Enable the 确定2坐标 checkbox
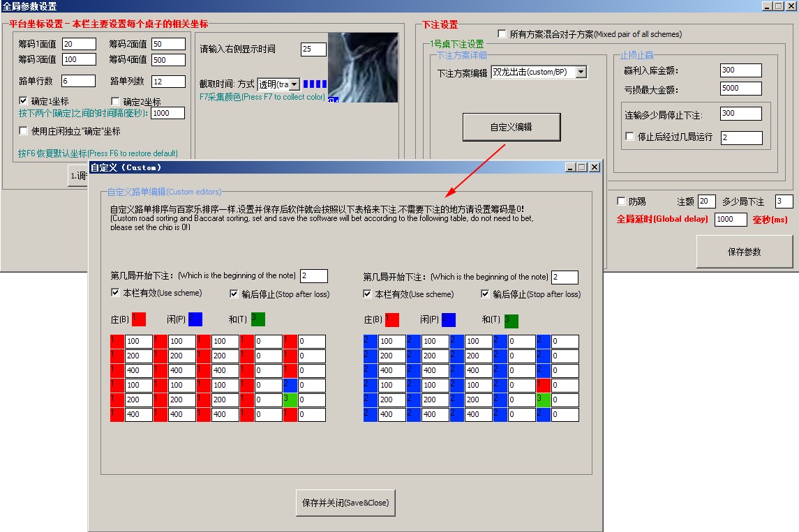Image resolution: width=799 pixels, height=532 pixels. coord(116,101)
